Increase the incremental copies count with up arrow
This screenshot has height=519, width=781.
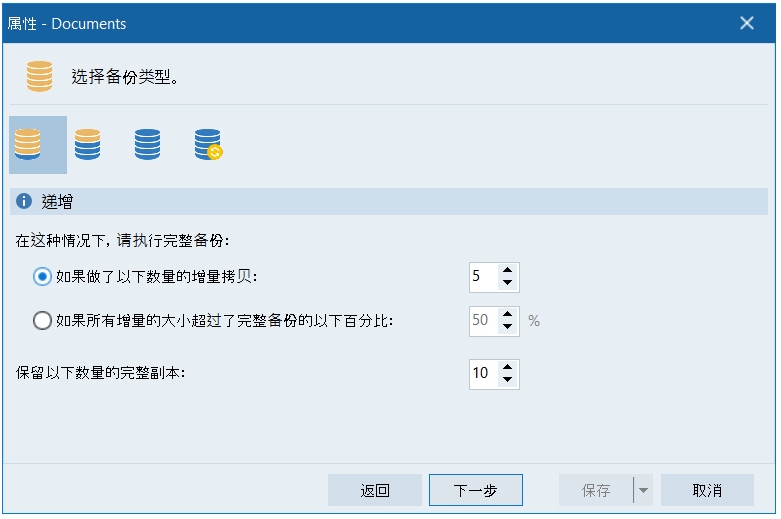coord(508,271)
